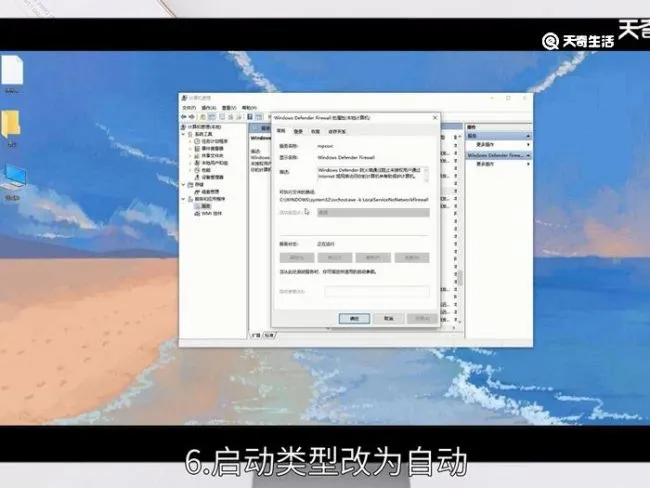Select the Computer Management (本地) root node
Viewport: 650px width, 488px height.
(x=201, y=127)
